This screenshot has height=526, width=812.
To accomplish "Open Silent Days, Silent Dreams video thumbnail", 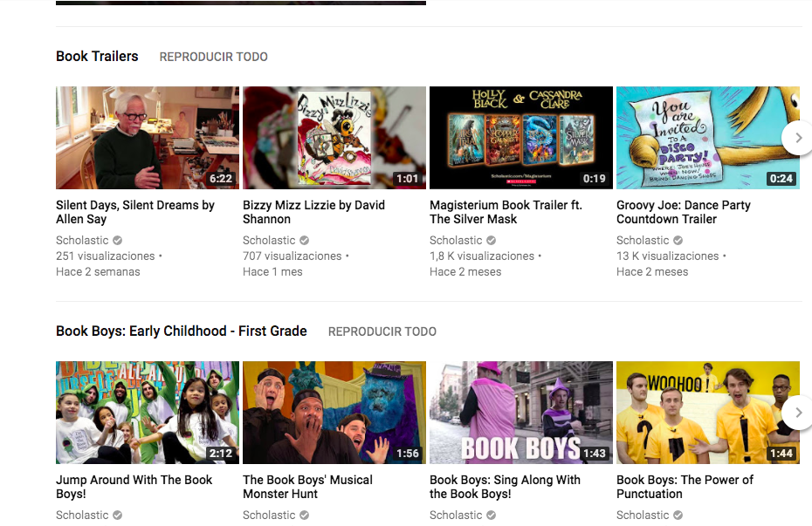I will point(147,137).
